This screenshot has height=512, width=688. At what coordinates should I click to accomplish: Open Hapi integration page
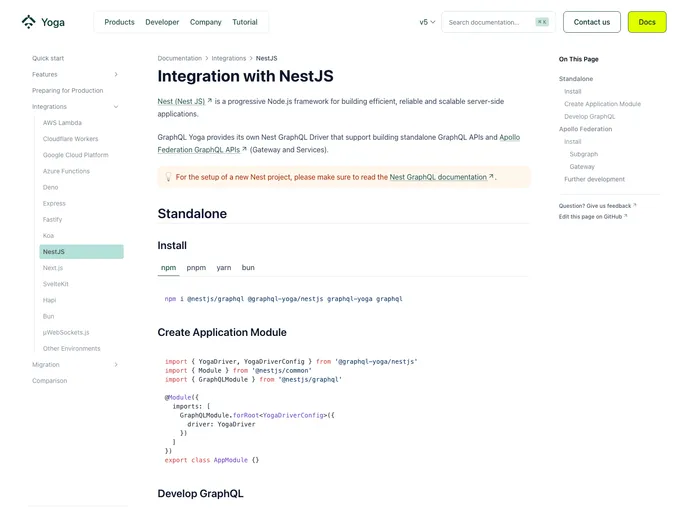[x=50, y=300]
